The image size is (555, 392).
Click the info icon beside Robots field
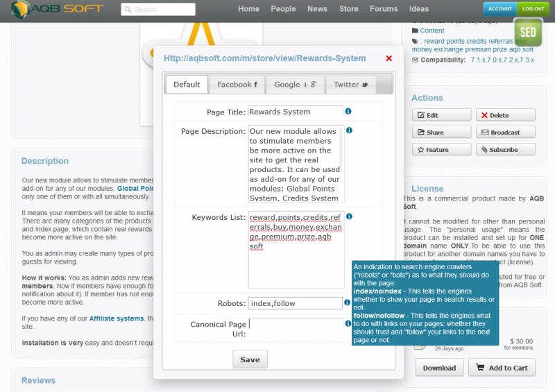348,302
